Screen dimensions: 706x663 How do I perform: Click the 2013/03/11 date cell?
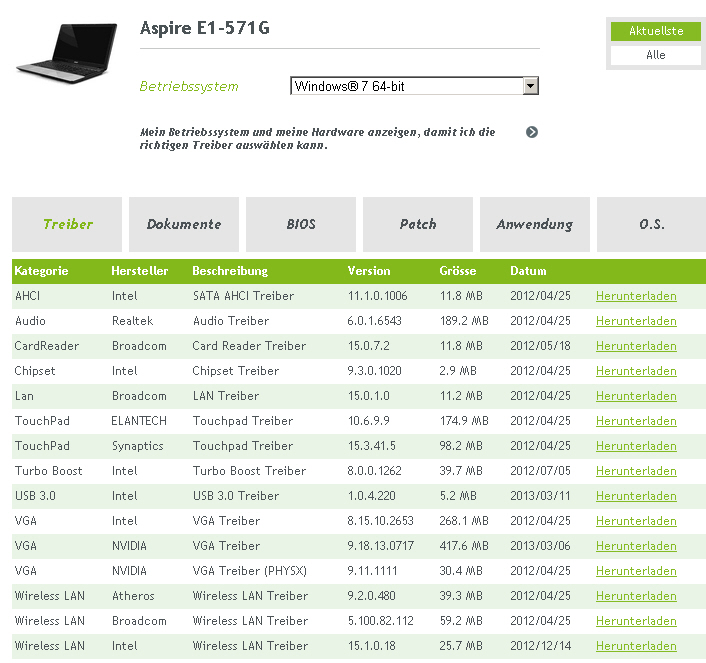540,496
